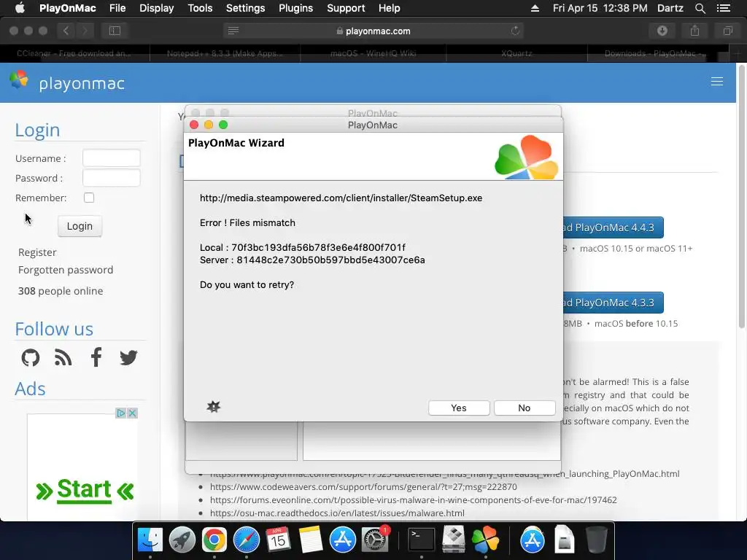Viewport: 747px width, 560px height.
Task: Open the File menu
Action: (117, 8)
